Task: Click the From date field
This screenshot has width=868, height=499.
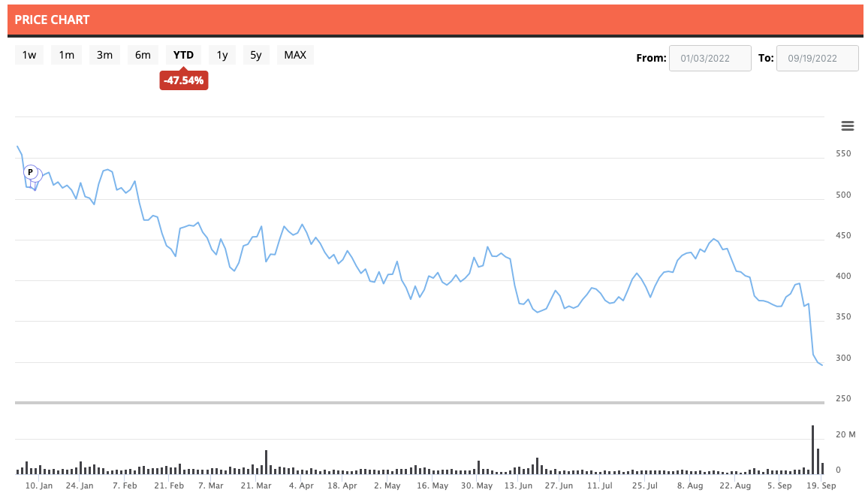Action: click(710, 58)
